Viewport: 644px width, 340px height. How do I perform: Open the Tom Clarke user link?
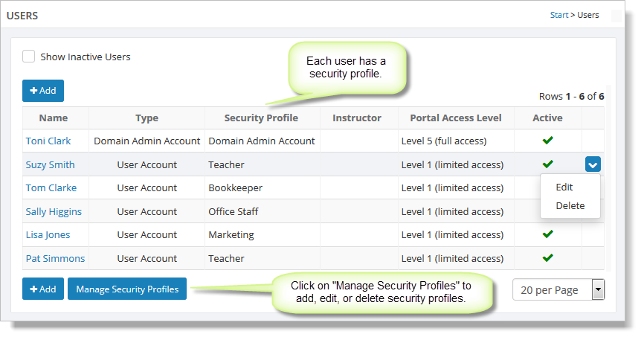tap(51, 187)
